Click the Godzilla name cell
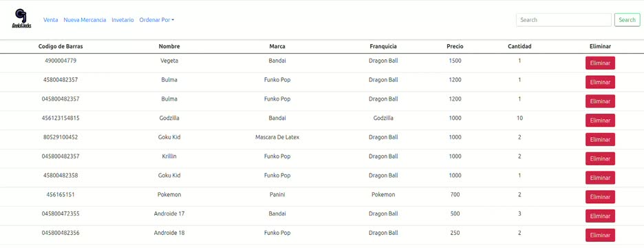644x248 pixels. coord(169,118)
